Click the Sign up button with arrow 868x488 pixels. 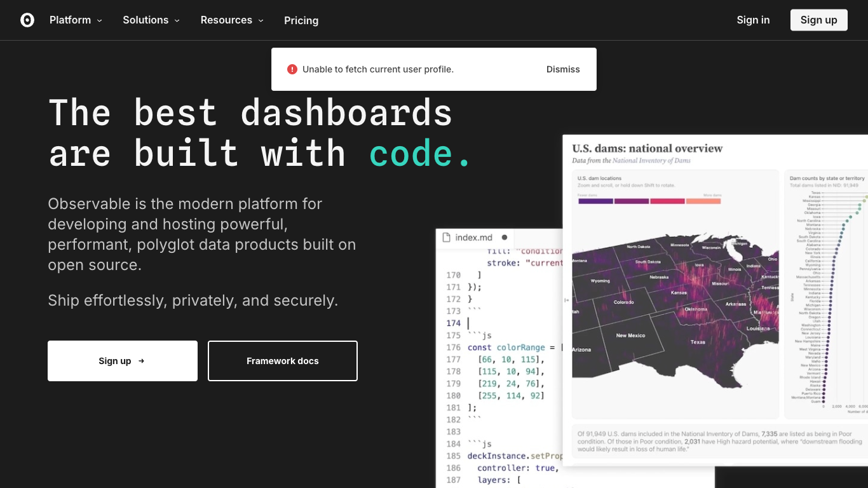tap(123, 361)
